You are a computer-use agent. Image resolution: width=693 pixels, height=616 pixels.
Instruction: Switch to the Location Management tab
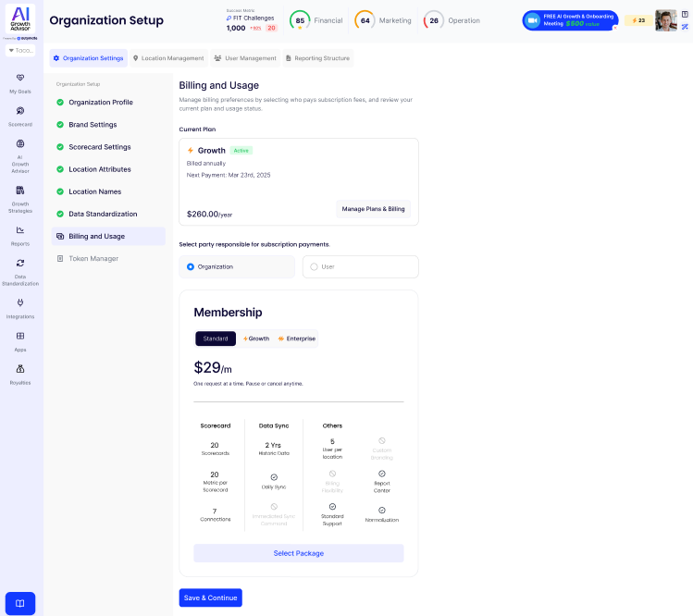[167, 58]
